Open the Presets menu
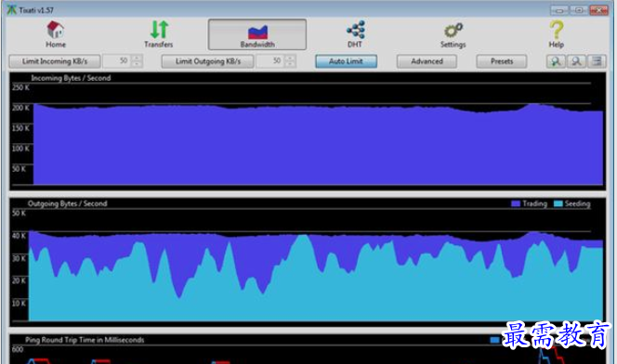The height and width of the screenshot is (364, 617). tap(502, 61)
